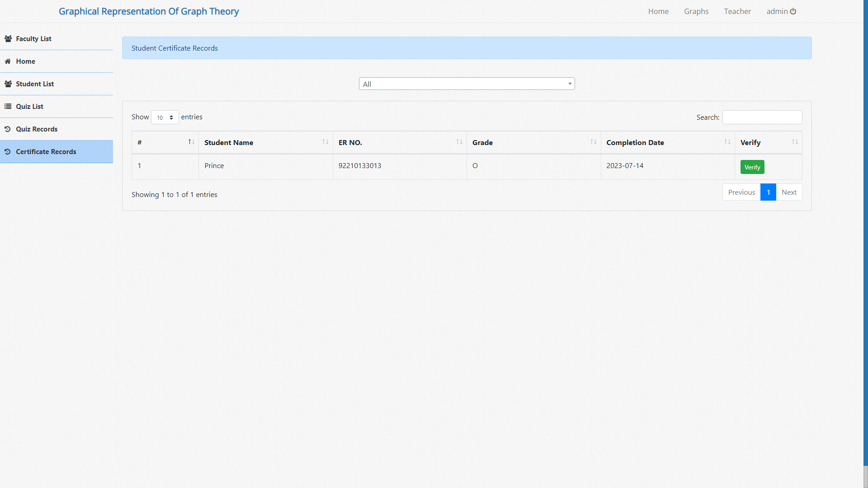Sort by the Grade column header
This screenshot has width=868, height=488.
click(482, 142)
